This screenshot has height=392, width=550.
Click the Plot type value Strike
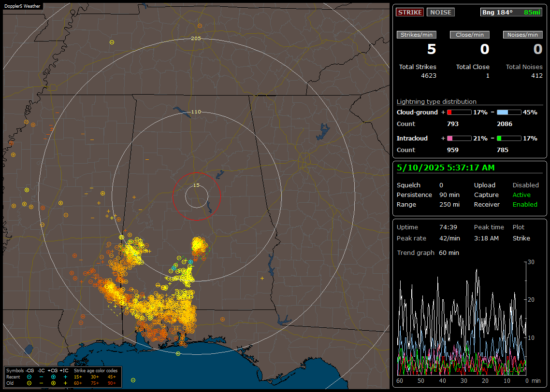click(521, 238)
